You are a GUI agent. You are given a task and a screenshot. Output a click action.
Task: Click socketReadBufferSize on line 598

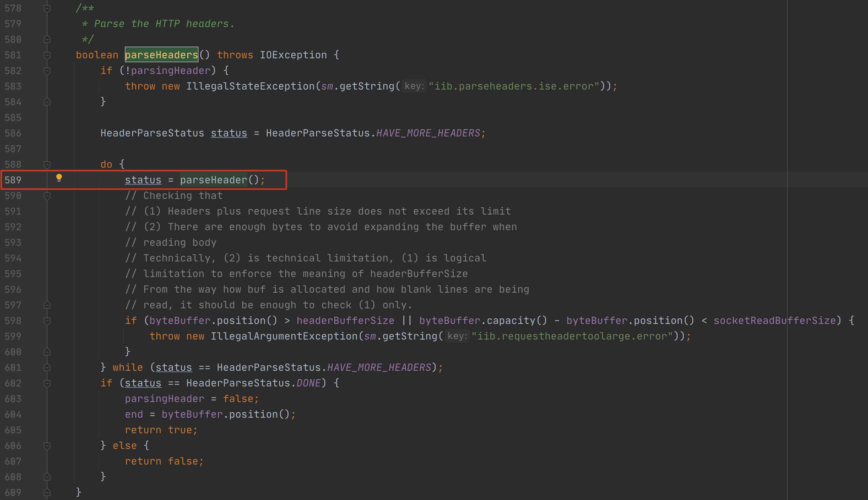tap(775, 321)
